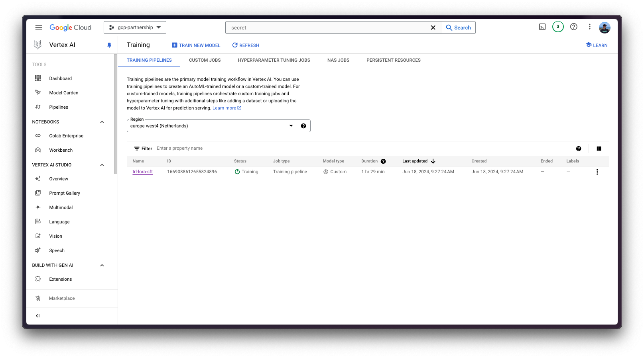Click the Search button
This screenshot has height=358, width=644.
click(x=459, y=27)
